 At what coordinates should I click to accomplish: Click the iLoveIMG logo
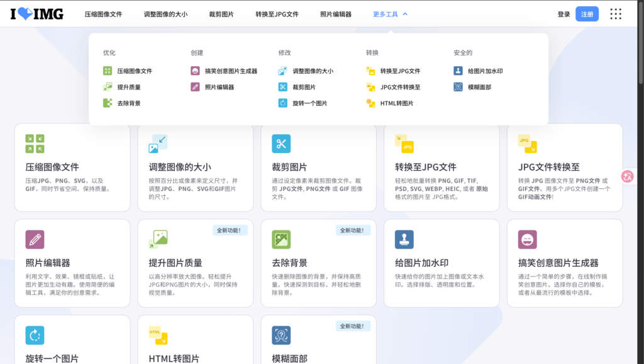pos(37,14)
